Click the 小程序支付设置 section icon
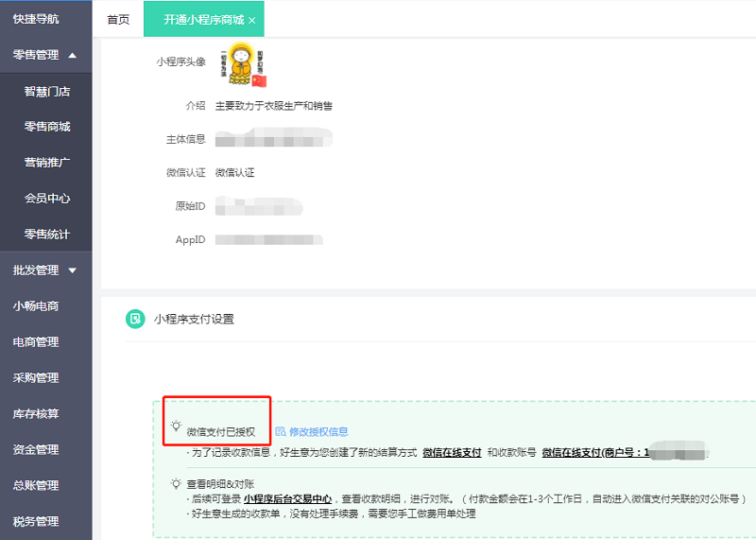 (x=135, y=319)
